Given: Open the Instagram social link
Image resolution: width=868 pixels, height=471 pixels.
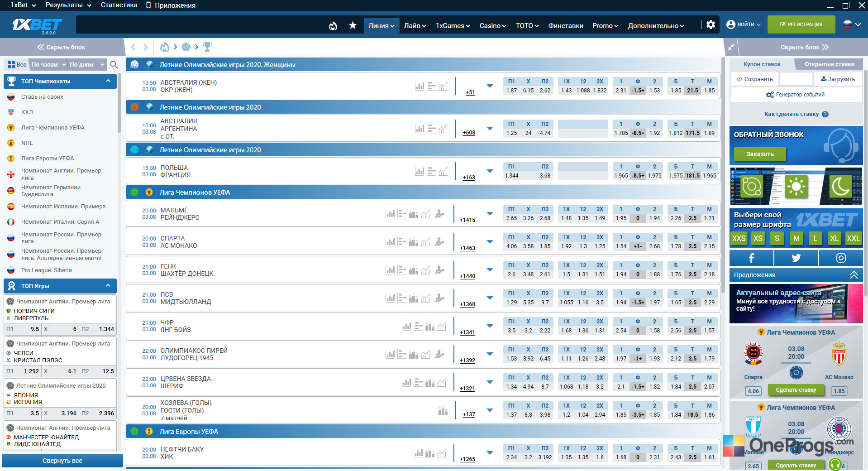Looking at the screenshot, I should (841, 258).
